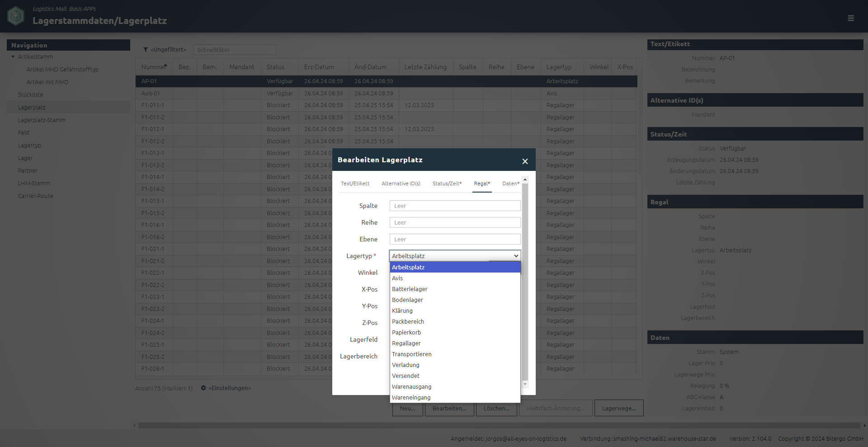
Task: Open Carrier-Route in navigation
Action: click(x=35, y=196)
